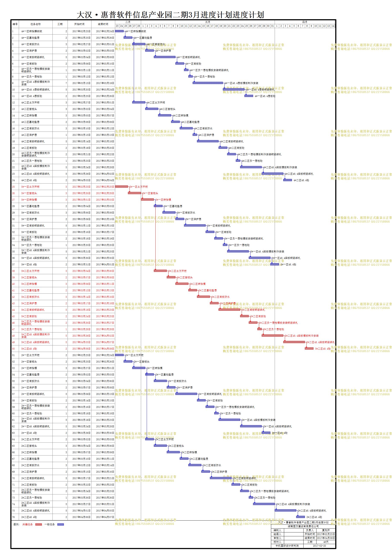Select task row 1 name 4#一区砖胎膜砌筑 in table
This screenshot has height=559, width=392.
32,31
